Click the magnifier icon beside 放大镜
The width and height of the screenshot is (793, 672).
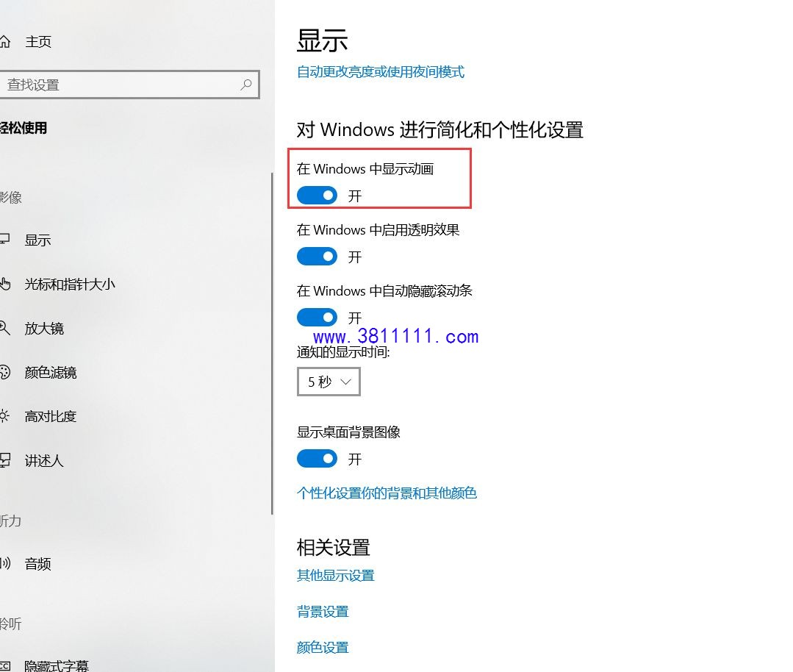[x=4, y=328]
